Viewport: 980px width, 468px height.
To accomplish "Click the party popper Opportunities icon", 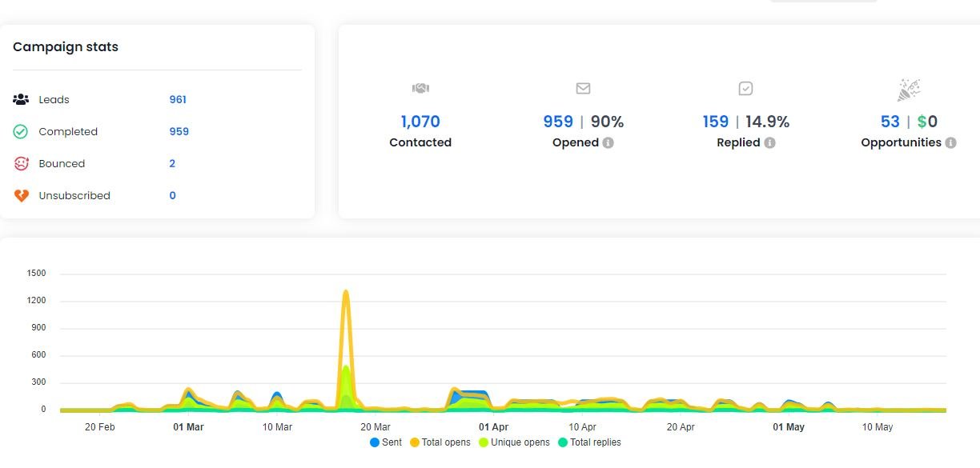I will coord(908,90).
